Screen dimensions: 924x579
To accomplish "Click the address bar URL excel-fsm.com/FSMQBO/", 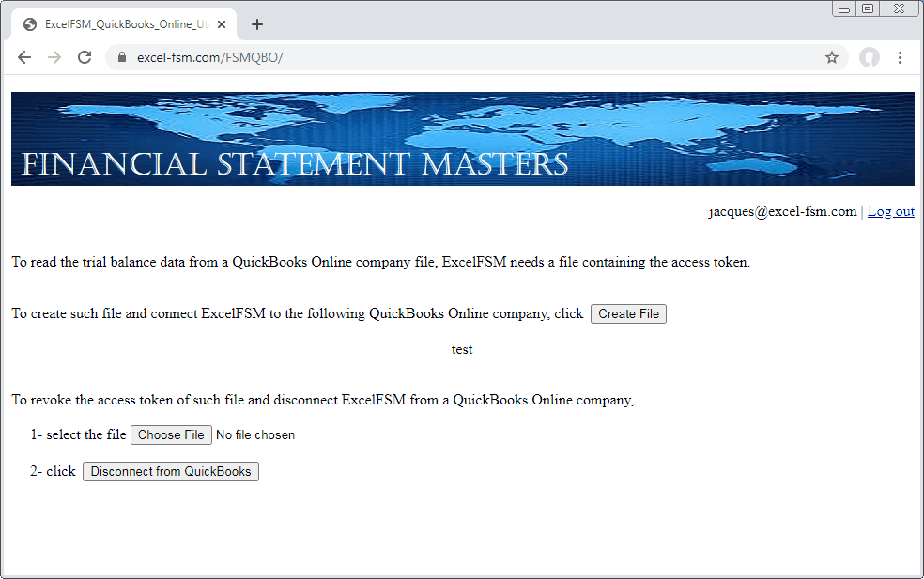I will (209, 57).
